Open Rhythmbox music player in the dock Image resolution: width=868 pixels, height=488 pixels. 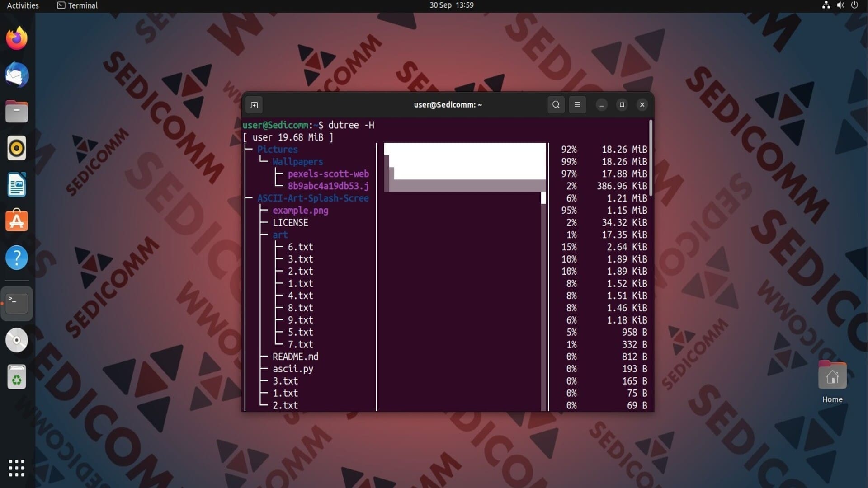point(17,148)
